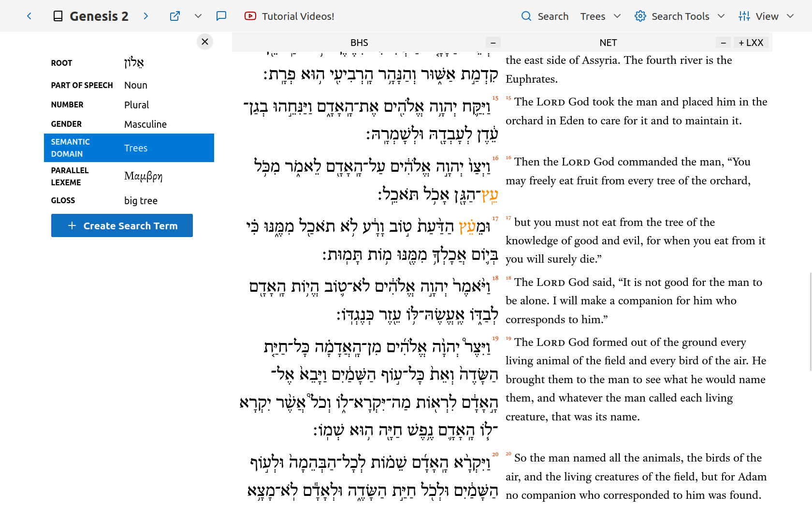Click verse number 18 in BHS column
The width and height of the screenshot is (812, 508).
[x=495, y=278]
